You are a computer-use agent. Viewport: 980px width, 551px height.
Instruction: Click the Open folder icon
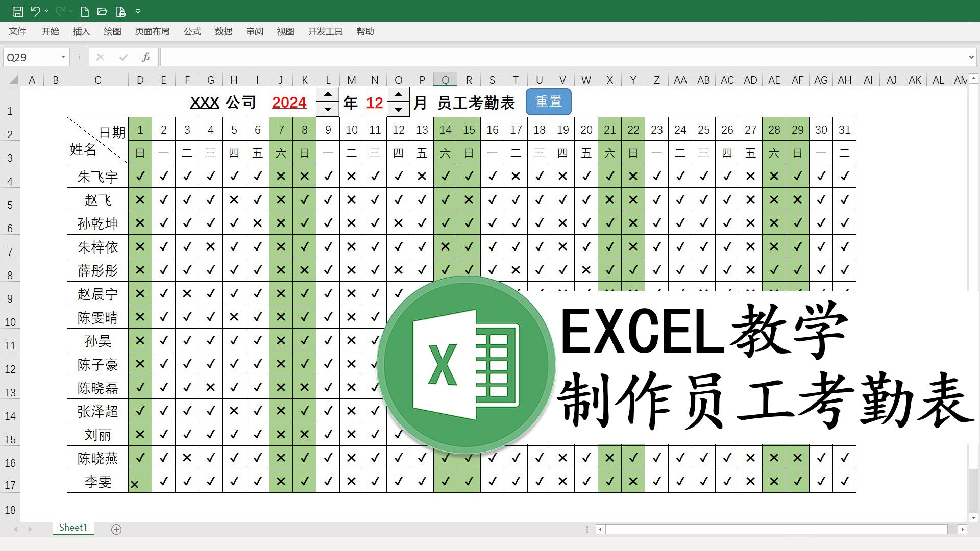click(x=102, y=11)
